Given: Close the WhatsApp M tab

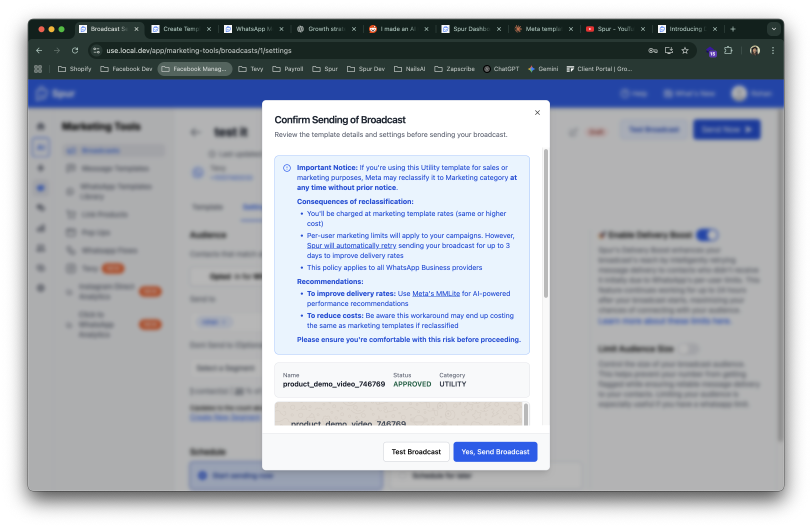Looking at the screenshot, I should click(281, 29).
